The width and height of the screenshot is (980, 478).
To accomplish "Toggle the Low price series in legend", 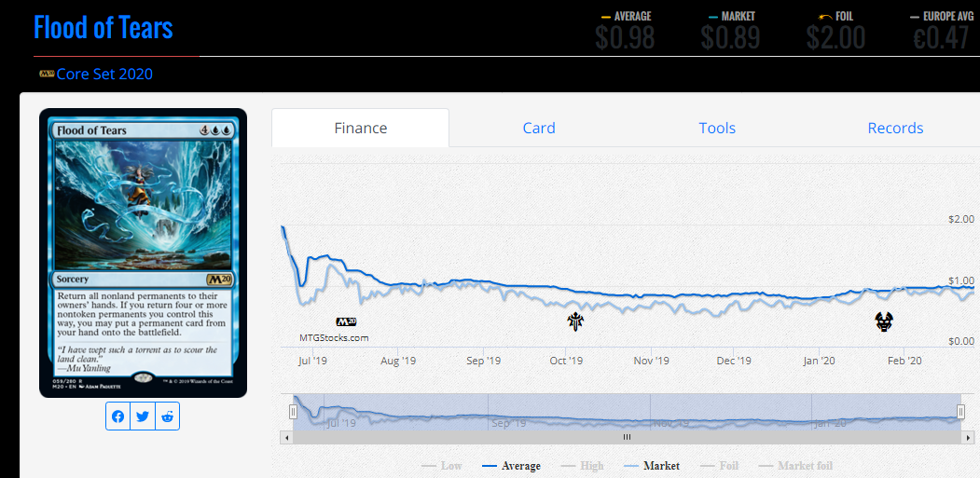I will click(442, 466).
